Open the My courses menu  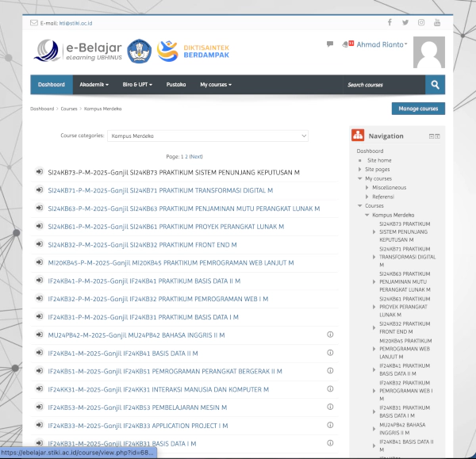tap(216, 85)
